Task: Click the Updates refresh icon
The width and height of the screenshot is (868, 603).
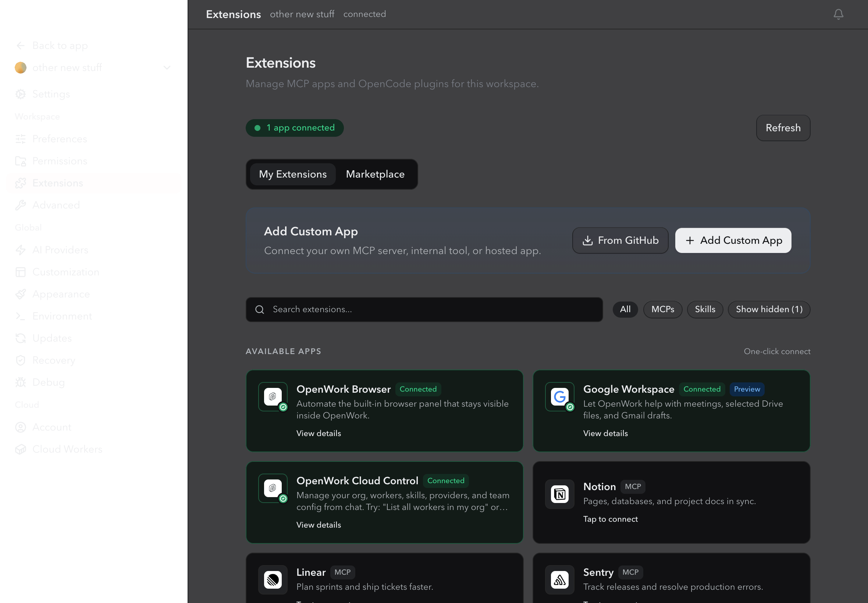Action: tap(20, 338)
